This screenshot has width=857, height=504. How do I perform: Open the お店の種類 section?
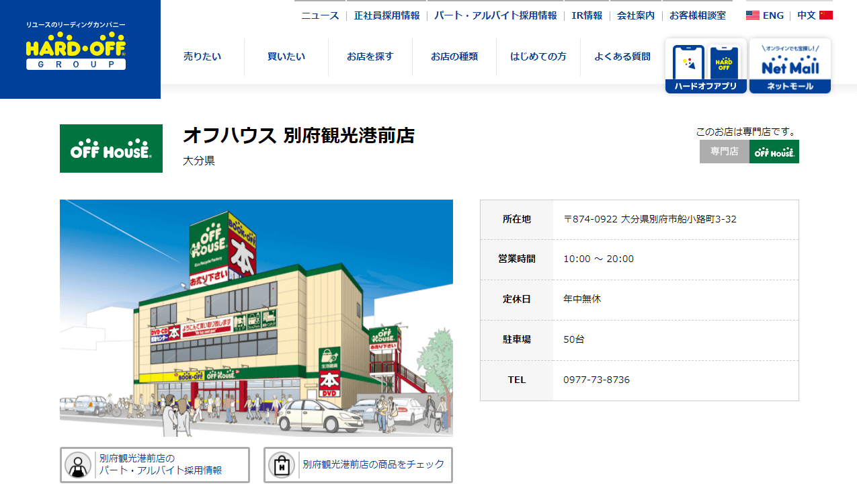454,57
